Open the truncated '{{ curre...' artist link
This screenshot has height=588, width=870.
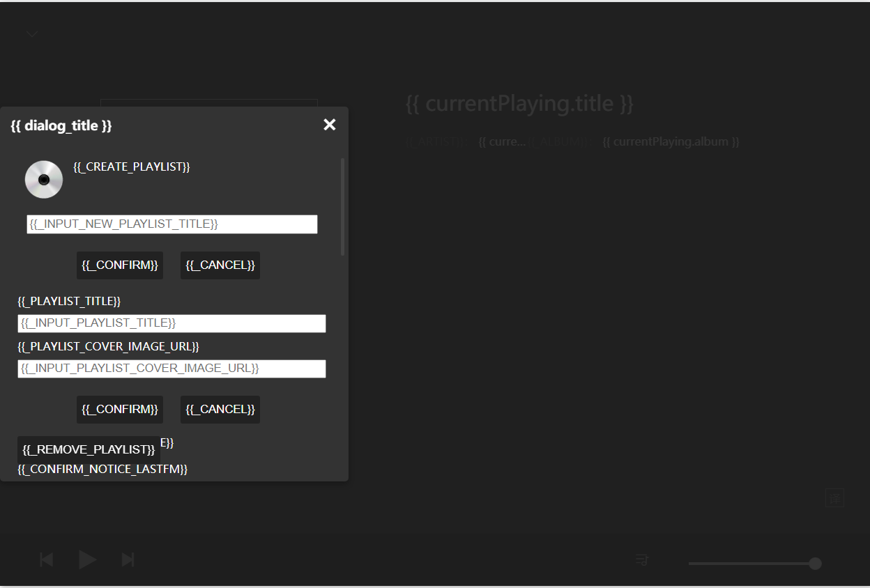coord(503,142)
